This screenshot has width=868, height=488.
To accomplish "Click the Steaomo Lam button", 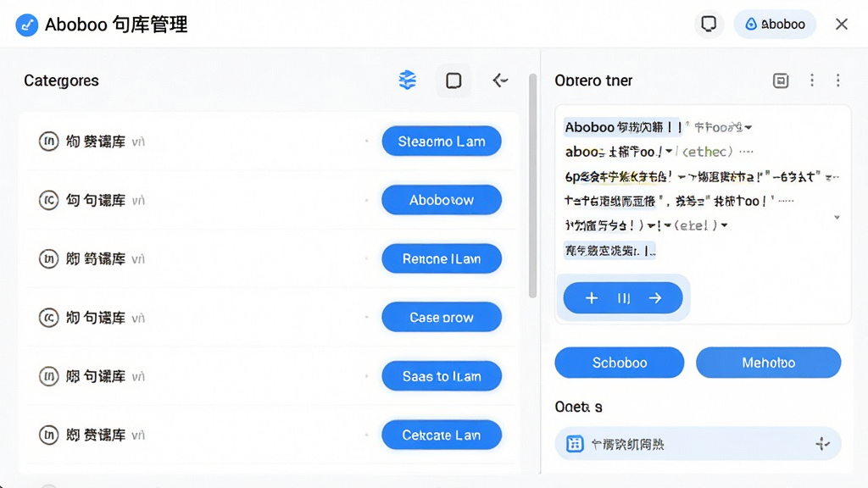I will pos(442,141).
